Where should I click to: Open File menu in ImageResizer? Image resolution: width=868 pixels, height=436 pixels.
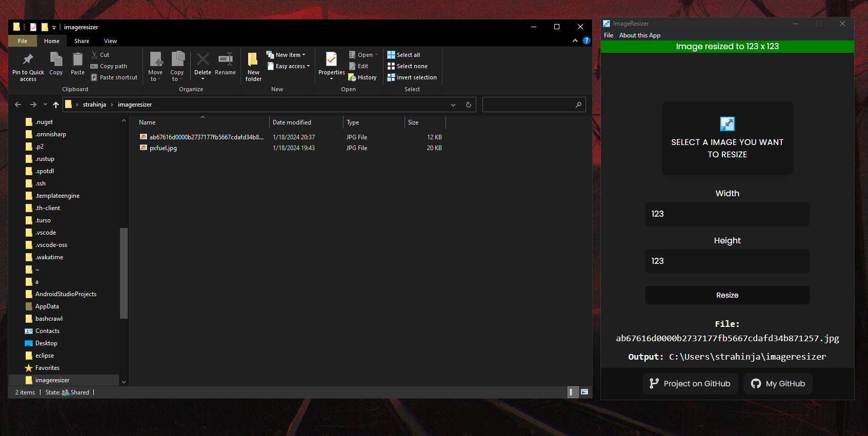(x=609, y=35)
